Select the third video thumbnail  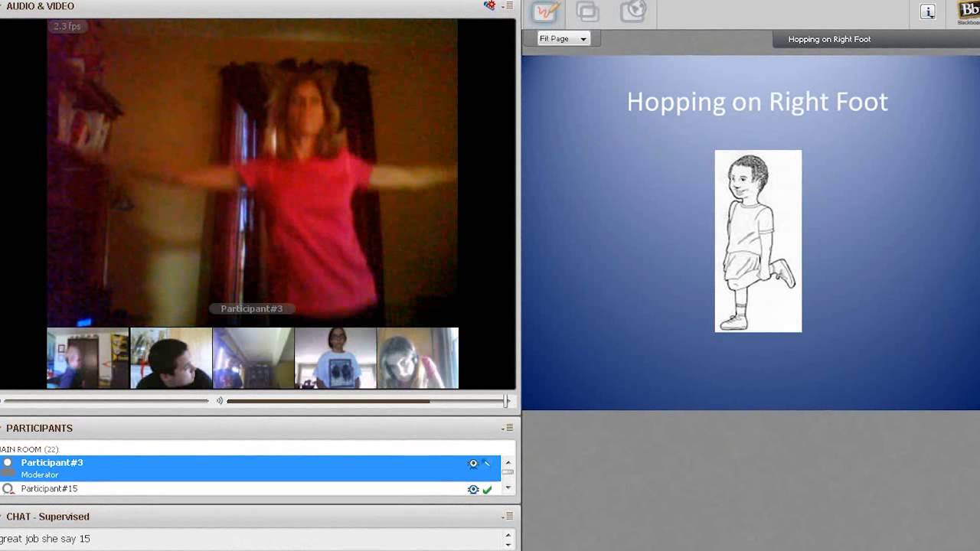253,358
